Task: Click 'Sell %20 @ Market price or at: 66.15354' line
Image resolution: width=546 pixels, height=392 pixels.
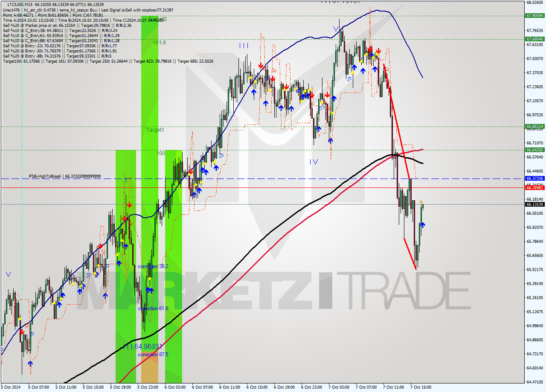Action: (67, 26)
